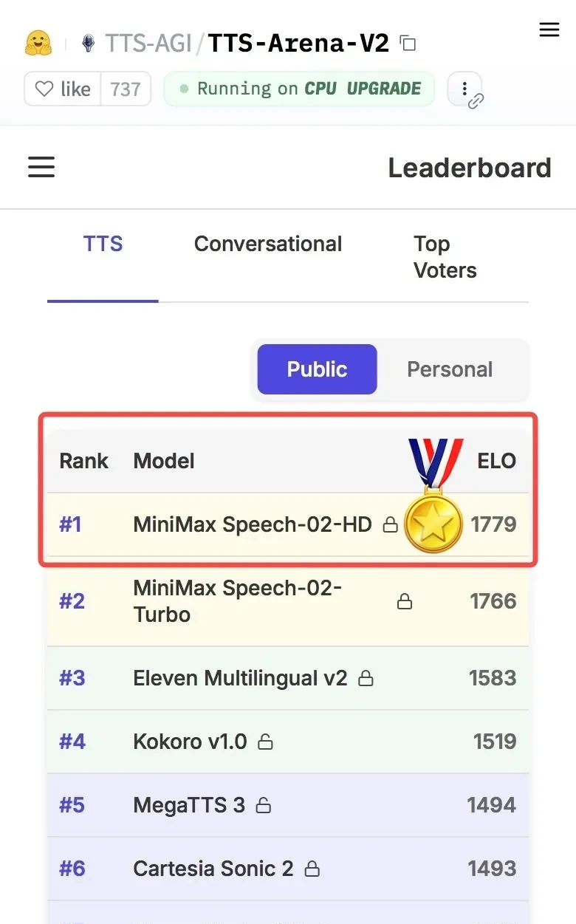Viewport: 576px width, 924px height.
Task: Click lock icon beside Cartesia Sonic 2
Action: 312,869
